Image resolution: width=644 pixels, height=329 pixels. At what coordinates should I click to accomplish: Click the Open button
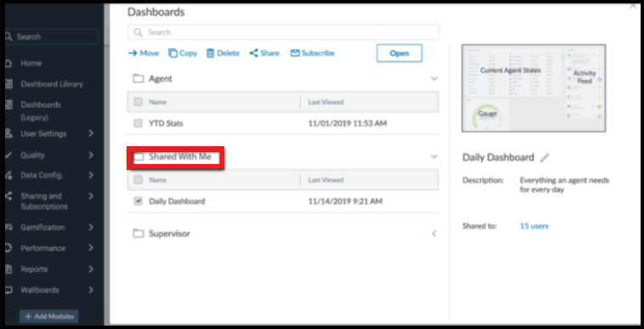pyautogui.click(x=399, y=54)
